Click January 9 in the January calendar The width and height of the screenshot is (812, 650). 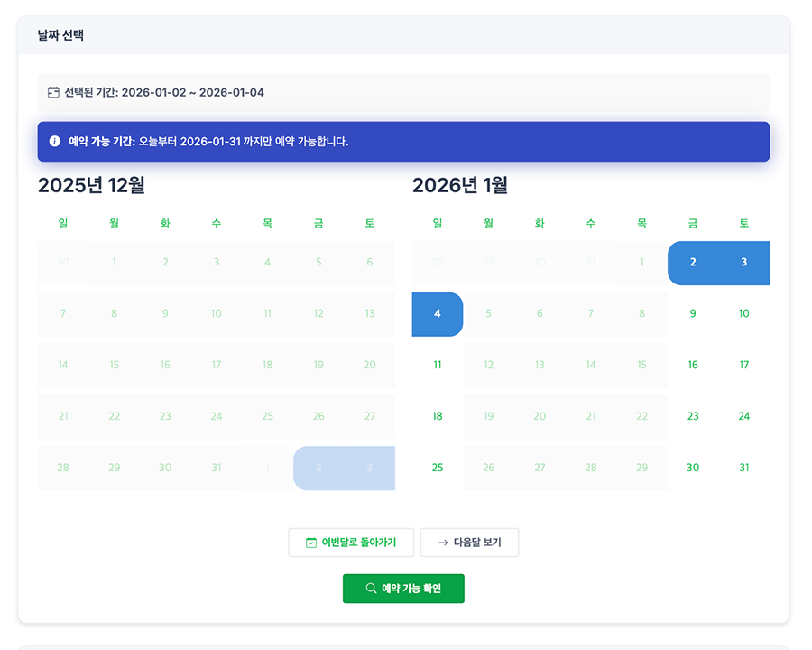click(x=693, y=313)
